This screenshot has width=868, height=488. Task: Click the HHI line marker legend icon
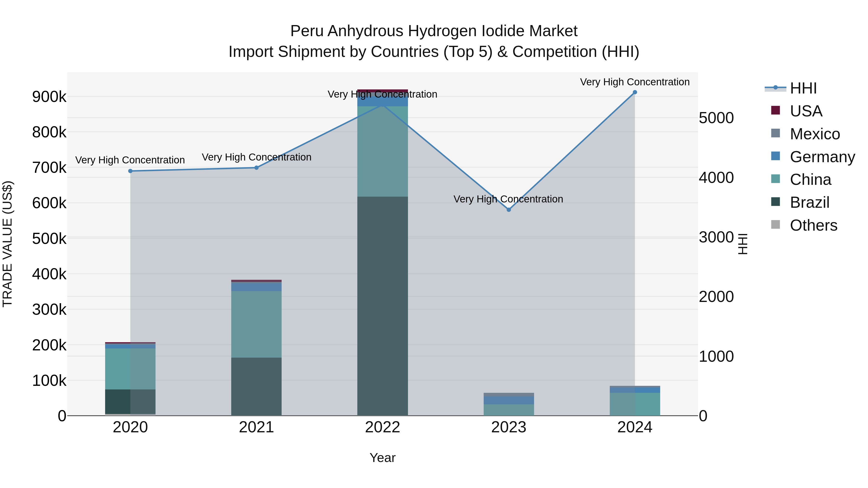(775, 87)
